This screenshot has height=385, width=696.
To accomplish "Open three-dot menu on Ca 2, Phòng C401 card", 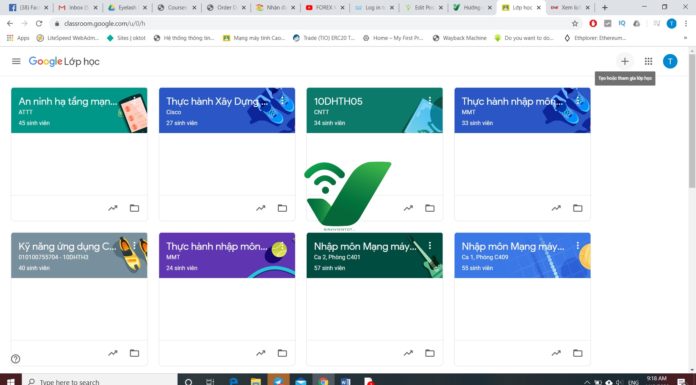I will point(430,246).
